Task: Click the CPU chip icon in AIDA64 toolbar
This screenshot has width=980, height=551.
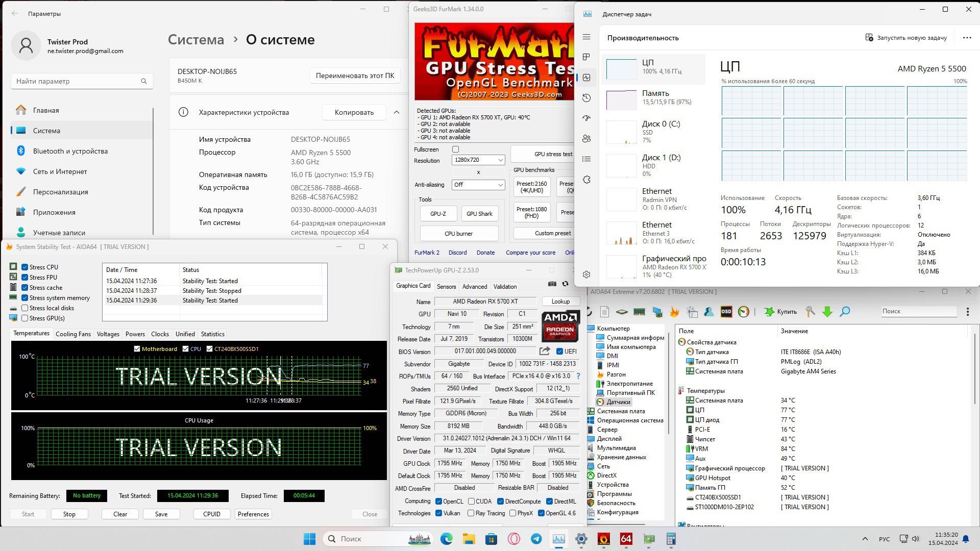Action: point(622,312)
